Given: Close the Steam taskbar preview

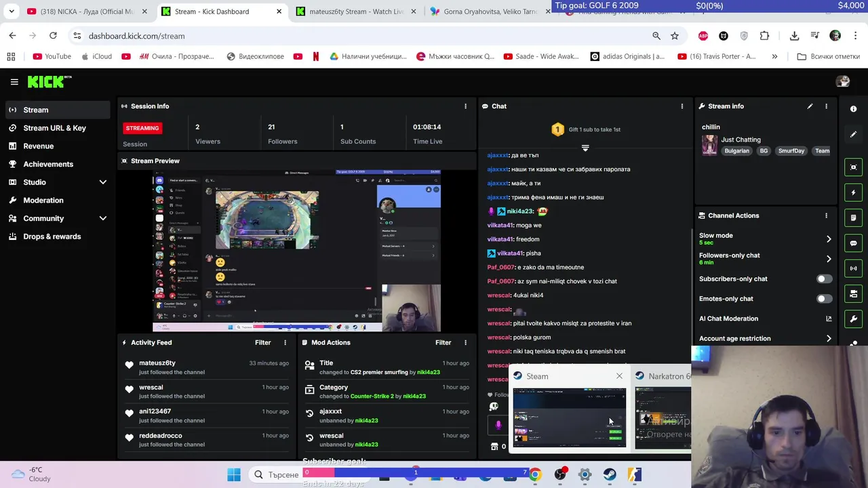Looking at the screenshot, I should point(619,376).
